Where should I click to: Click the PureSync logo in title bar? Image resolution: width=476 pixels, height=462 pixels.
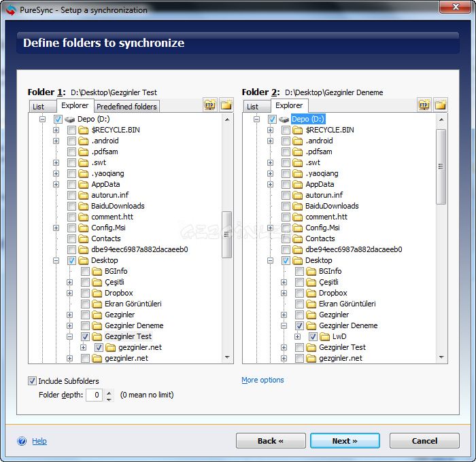click(x=12, y=10)
